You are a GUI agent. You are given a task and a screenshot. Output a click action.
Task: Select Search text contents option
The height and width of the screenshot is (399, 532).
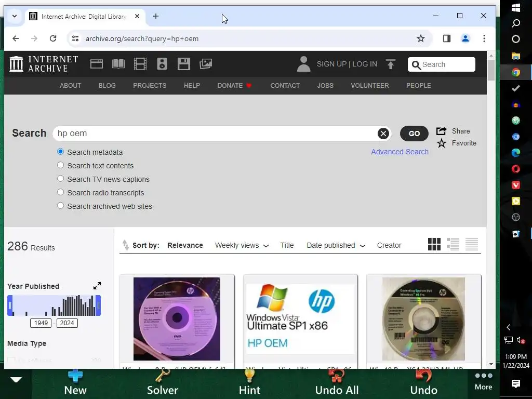tap(60, 165)
